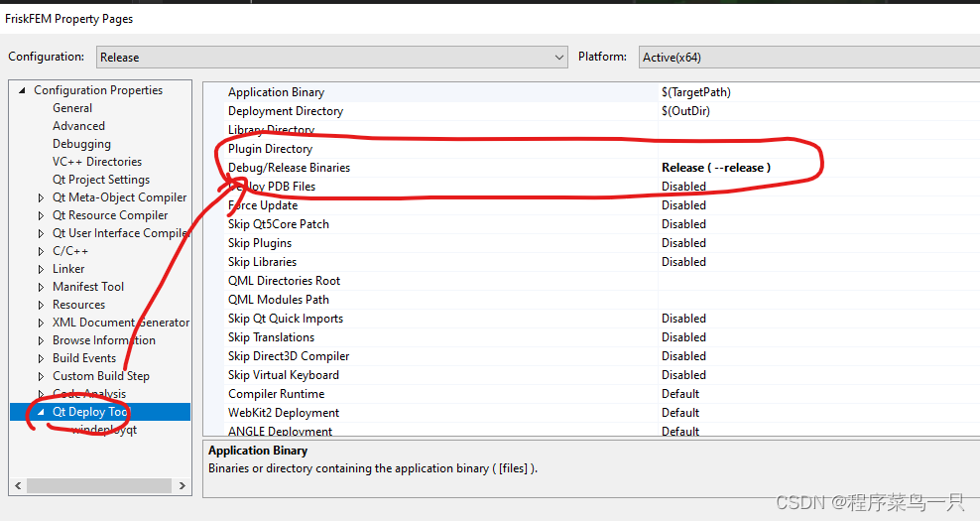Screen dimensions: 980x521
Task: Expand the C/C++ tree node
Action: click(x=41, y=251)
